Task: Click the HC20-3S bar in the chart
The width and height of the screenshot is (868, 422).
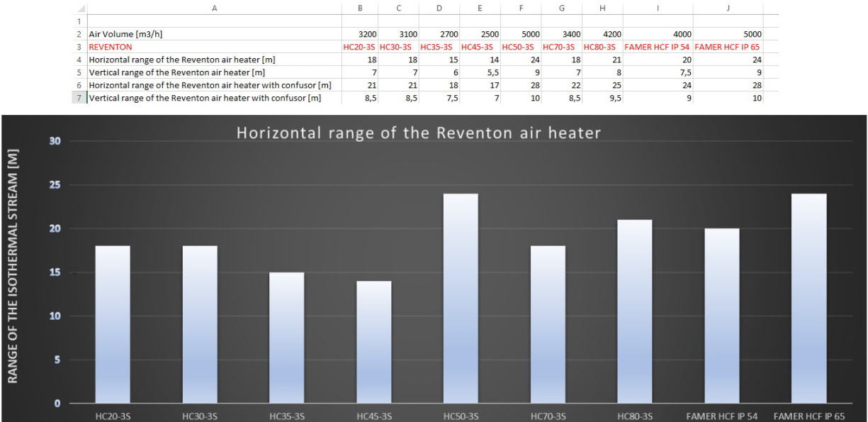Action: point(113,325)
